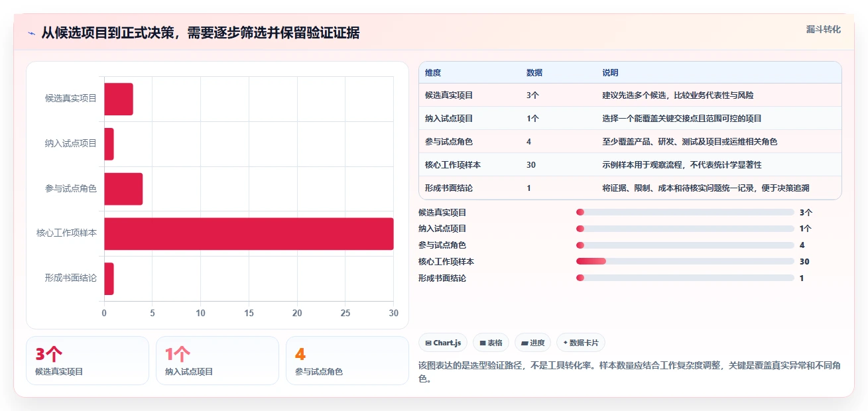
Task: Click the 漏斗转化 label at top right
Action: (824, 29)
